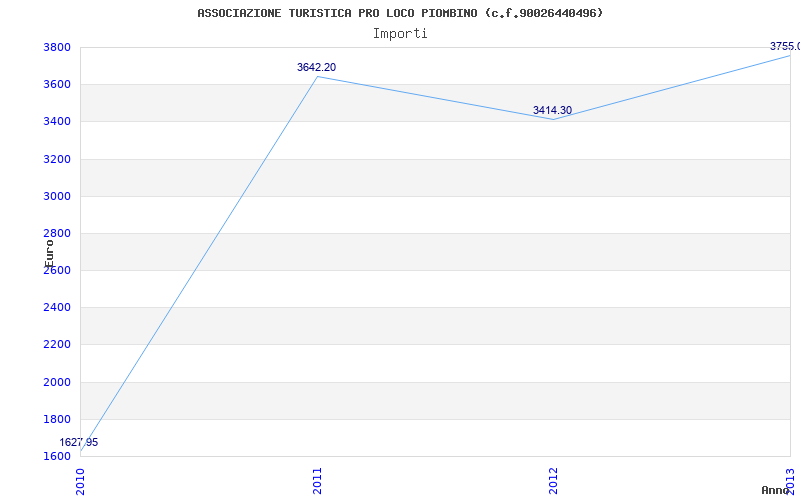Click the 3400 y-axis value
The image size is (800, 500).
tap(55, 121)
